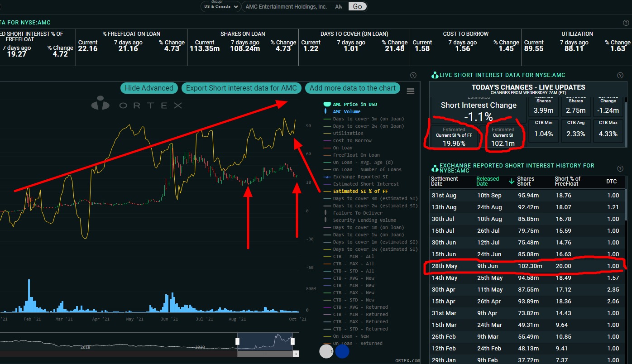632x364 pixels.
Task: Enable the Utilization legend series
Action: (344, 133)
